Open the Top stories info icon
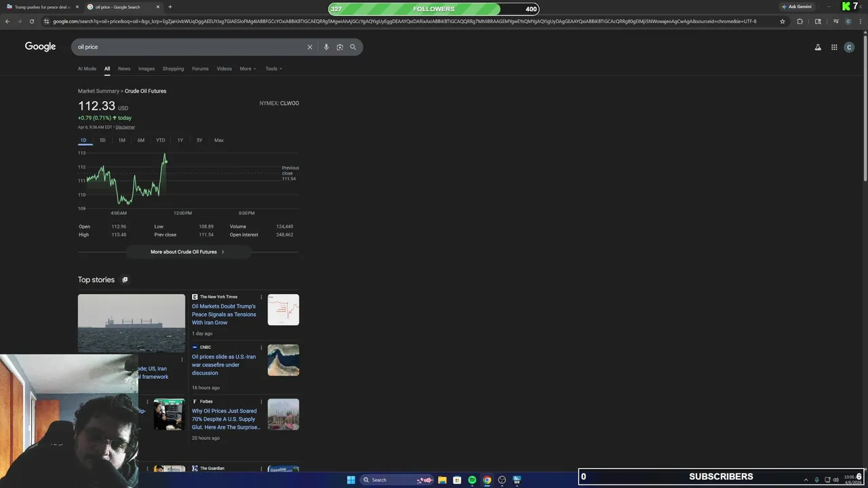The image size is (868, 488). pyautogui.click(x=125, y=280)
